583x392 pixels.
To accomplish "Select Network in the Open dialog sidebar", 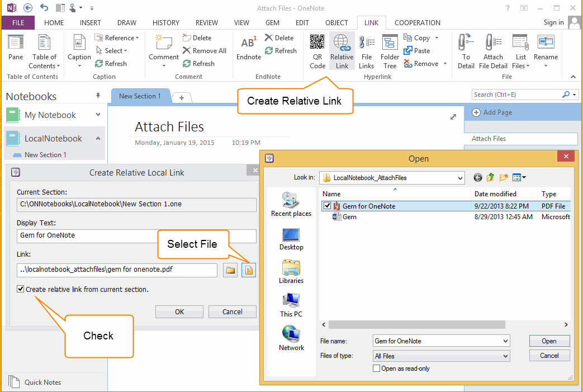I will click(291, 338).
